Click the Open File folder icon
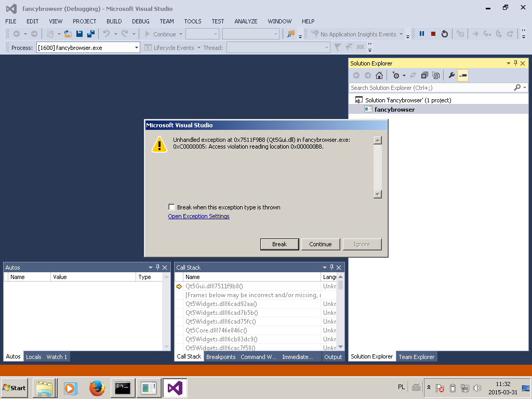Screen dimensions: 532x399 pyautogui.click(x=68, y=34)
